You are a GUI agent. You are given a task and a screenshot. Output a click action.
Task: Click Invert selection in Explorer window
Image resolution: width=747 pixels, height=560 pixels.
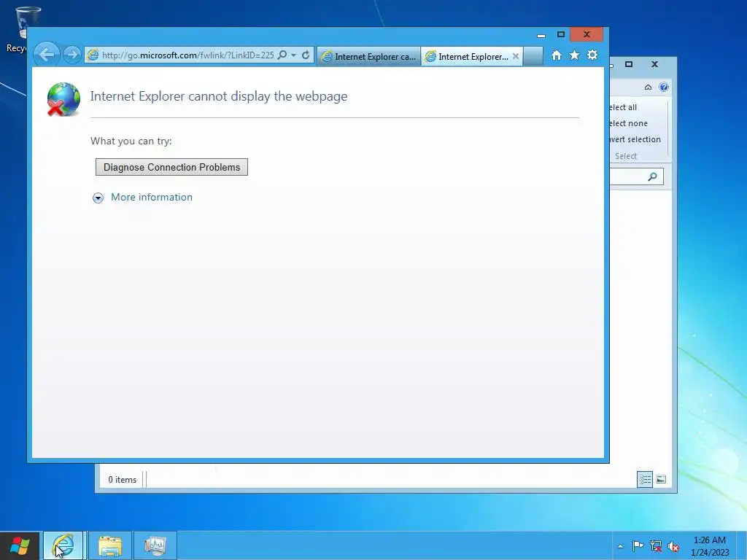click(635, 139)
